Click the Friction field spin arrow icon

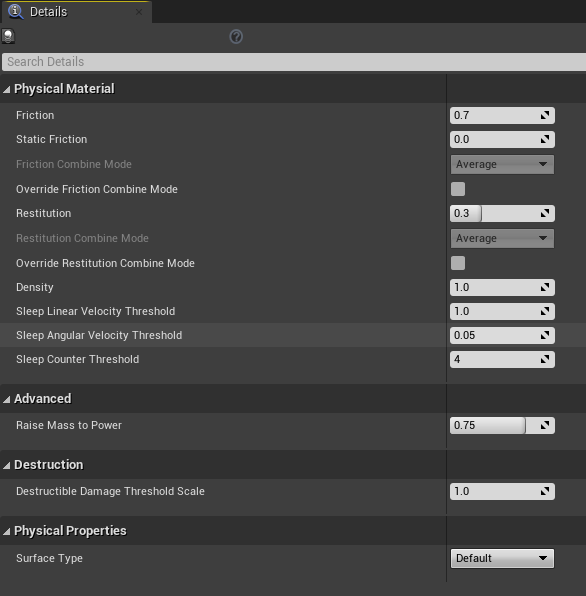pos(545,115)
